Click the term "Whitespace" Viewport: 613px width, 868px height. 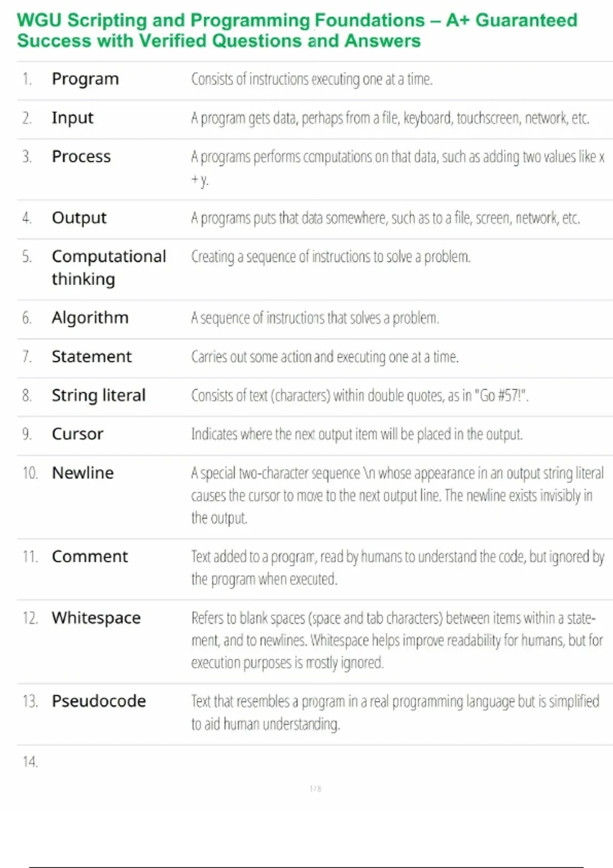(96, 618)
